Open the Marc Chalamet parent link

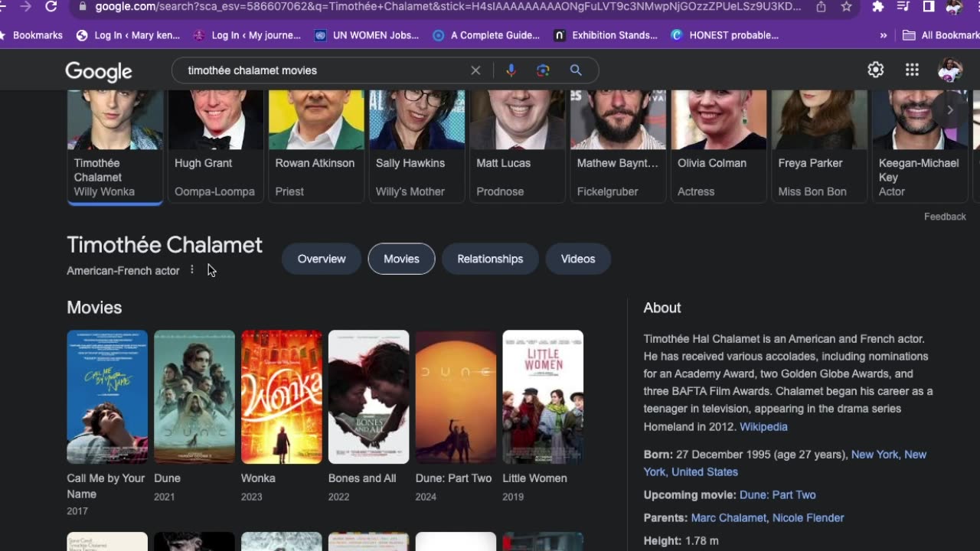click(728, 518)
